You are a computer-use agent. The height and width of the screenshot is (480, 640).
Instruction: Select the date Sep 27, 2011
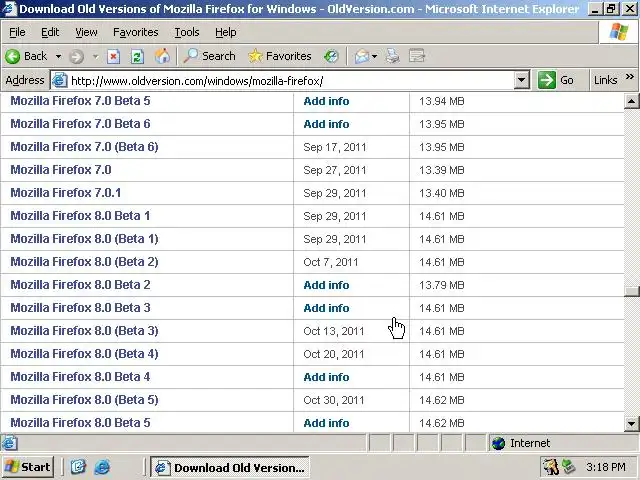tap(335, 170)
